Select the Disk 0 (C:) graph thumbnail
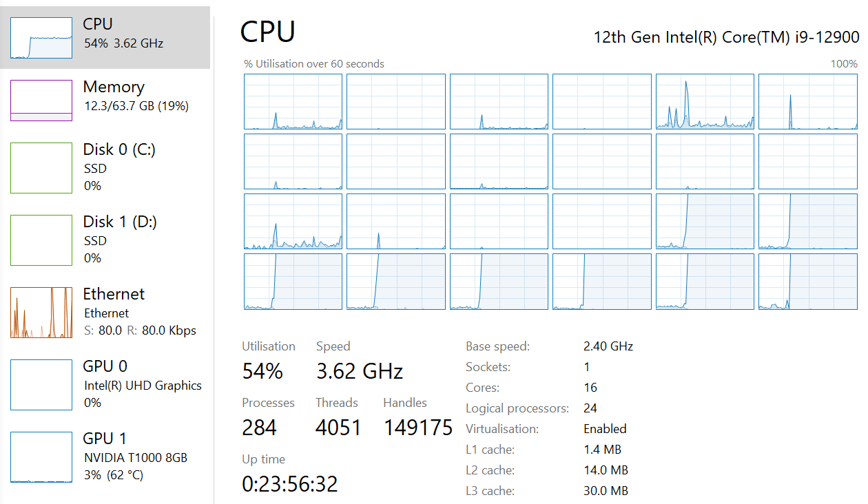This screenshot has height=504, width=868. point(41,168)
